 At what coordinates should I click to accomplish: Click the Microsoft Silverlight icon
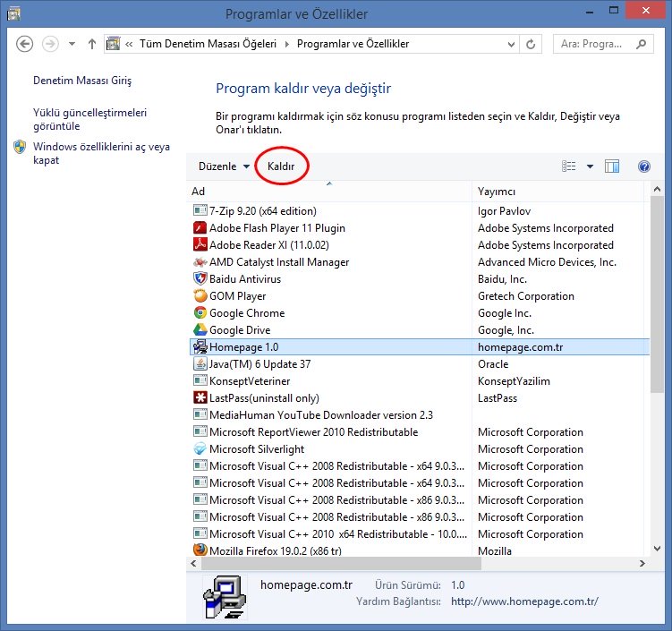(200, 448)
